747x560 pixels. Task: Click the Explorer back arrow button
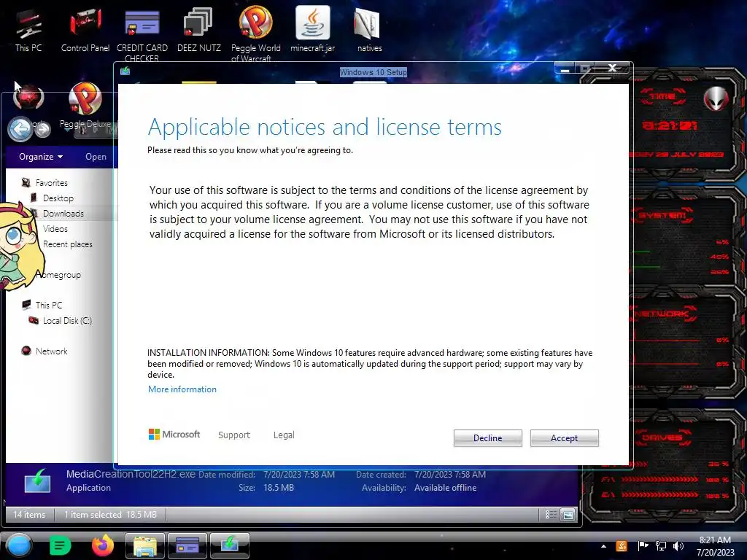(x=20, y=128)
